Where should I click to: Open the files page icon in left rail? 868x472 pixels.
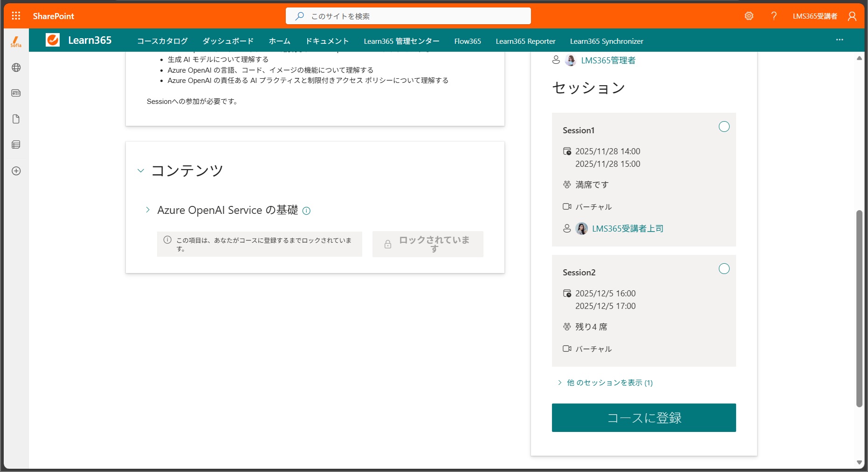16,119
